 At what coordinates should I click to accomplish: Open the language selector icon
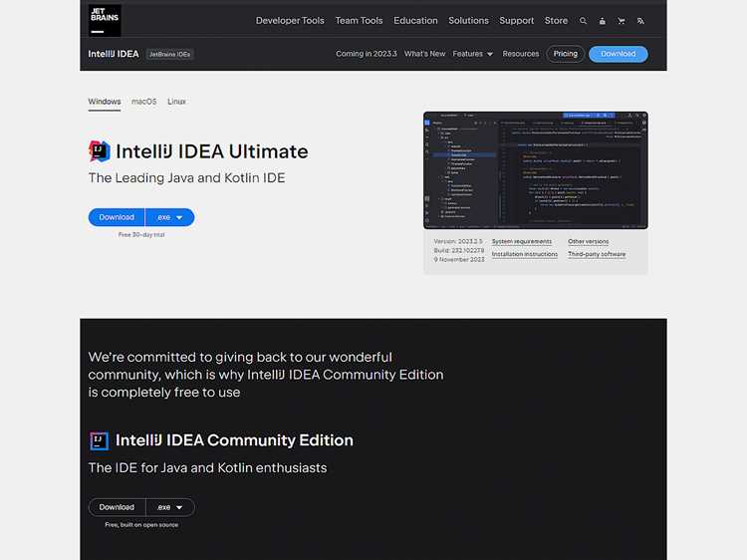[x=640, y=21]
